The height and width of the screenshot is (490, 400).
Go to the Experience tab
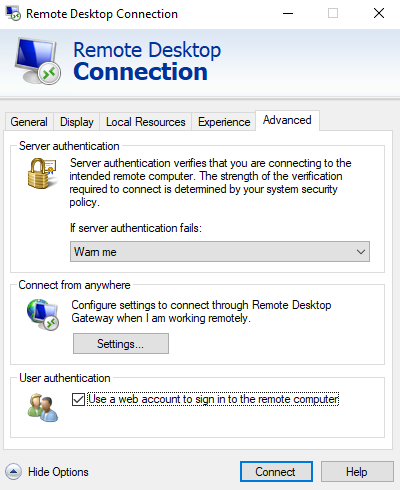pos(224,122)
